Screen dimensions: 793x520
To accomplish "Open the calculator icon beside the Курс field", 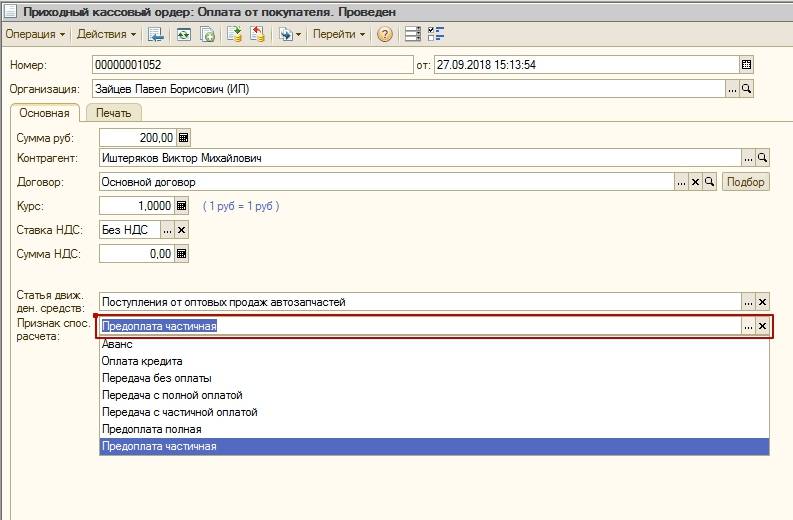I will 182,206.
